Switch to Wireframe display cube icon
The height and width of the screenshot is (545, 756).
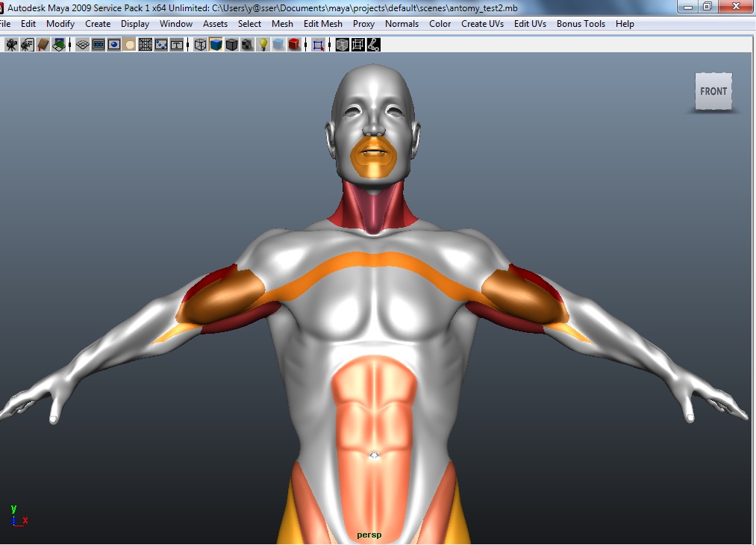coord(200,45)
